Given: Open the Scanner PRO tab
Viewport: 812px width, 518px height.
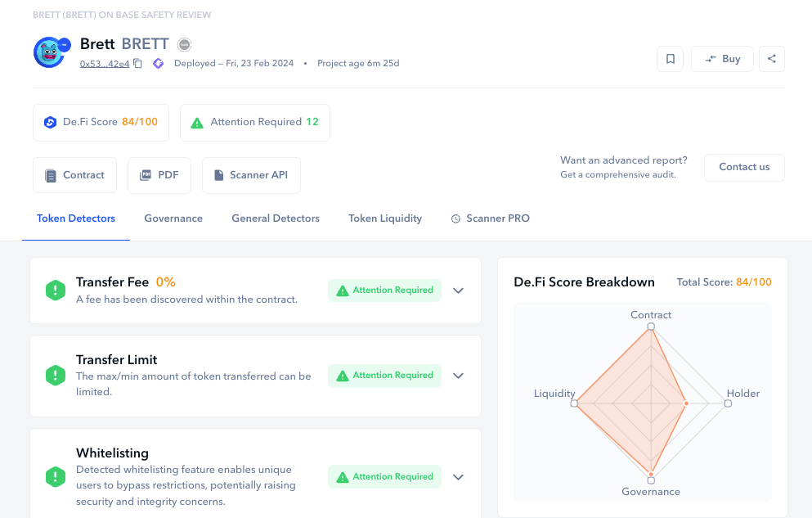Looking at the screenshot, I should pos(491,218).
